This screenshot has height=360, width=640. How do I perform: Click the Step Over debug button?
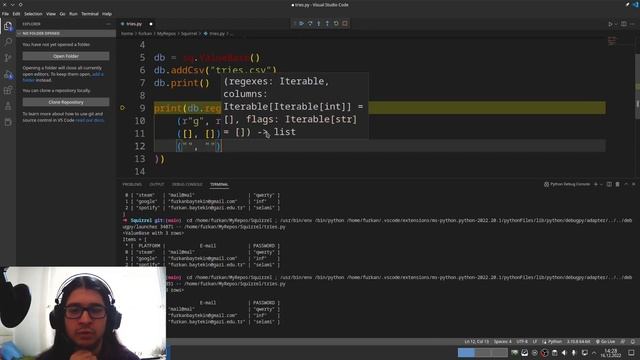(310, 24)
